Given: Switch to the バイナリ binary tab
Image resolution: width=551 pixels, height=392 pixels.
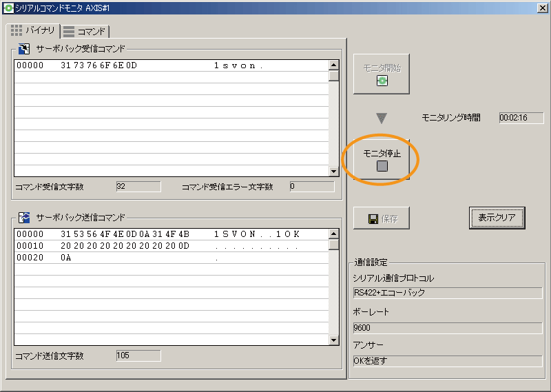Looking at the screenshot, I should pos(33,31).
